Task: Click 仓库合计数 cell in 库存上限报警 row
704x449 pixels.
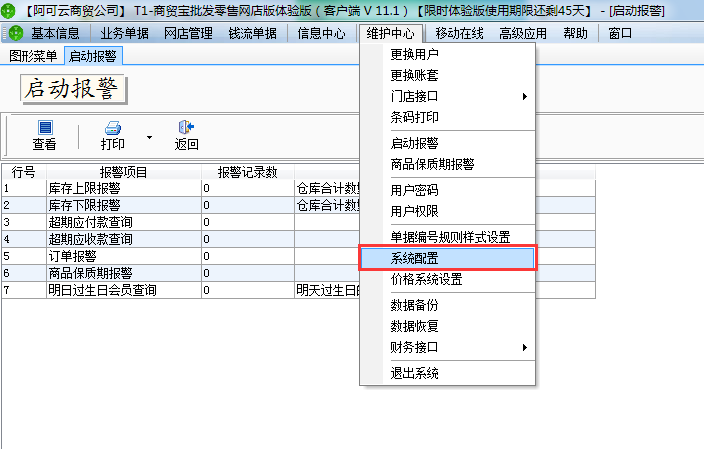Action: [327, 188]
